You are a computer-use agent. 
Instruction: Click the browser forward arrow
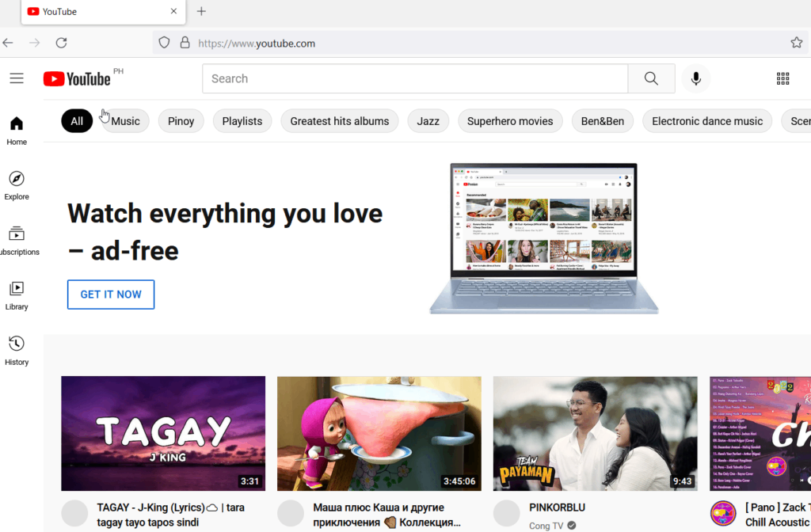tap(35, 43)
